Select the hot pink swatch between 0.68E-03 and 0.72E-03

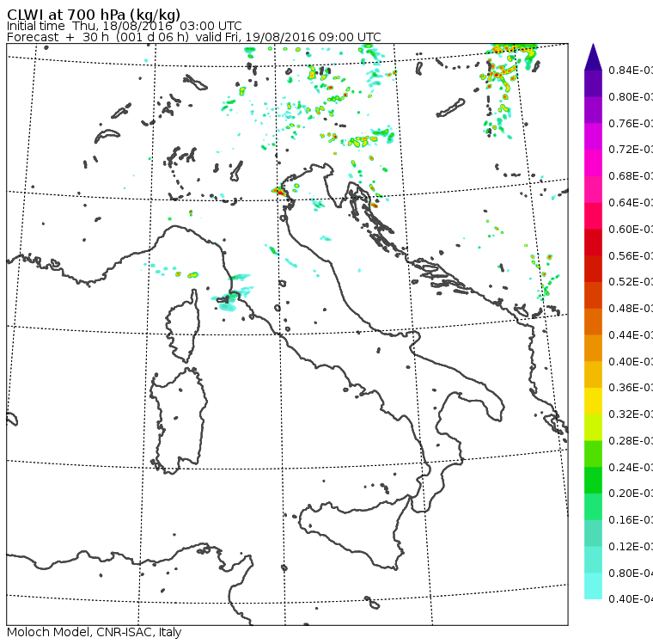593,163
